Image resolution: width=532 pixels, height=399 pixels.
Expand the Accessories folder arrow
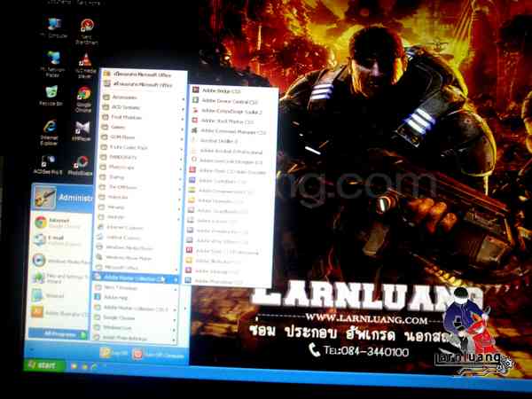click(x=184, y=99)
